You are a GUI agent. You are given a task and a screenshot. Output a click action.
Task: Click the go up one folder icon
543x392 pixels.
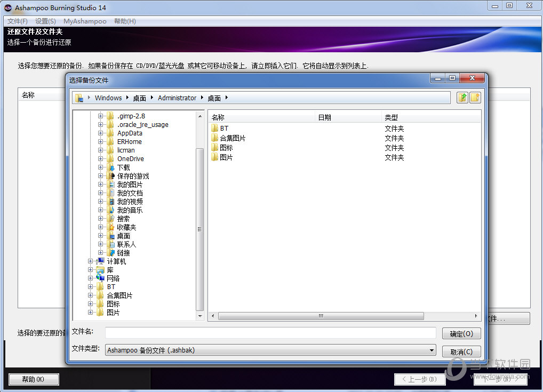click(x=462, y=98)
